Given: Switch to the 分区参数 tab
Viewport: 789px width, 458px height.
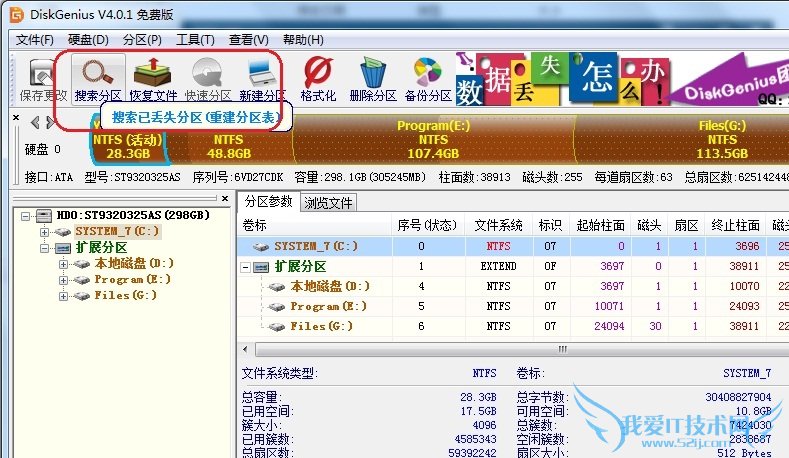Looking at the screenshot, I should click(268, 202).
